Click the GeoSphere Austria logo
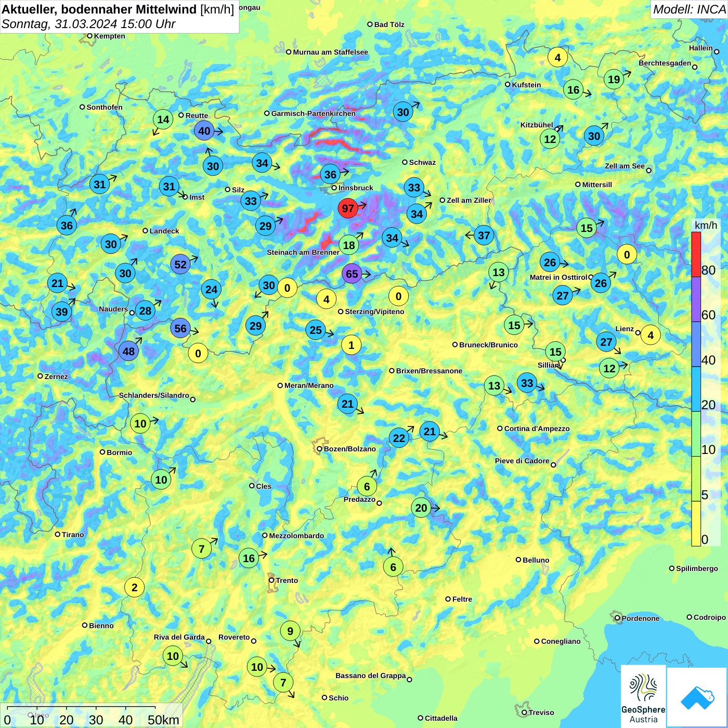This screenshot has width=728, height=728. pyautogui.click(x=643, y=696)
